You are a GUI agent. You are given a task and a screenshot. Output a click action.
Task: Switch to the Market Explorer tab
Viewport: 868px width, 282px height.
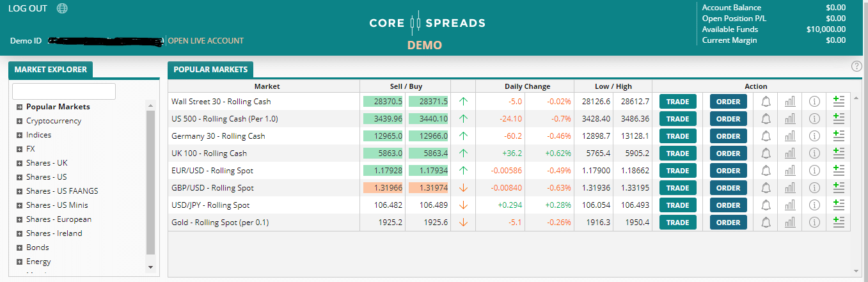51,70
